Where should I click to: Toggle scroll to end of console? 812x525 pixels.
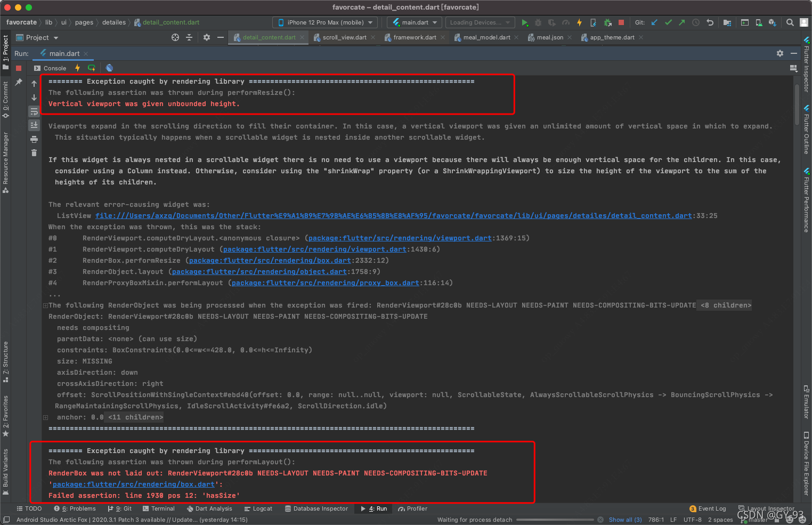pyautogui.click(x=34, y=125)
